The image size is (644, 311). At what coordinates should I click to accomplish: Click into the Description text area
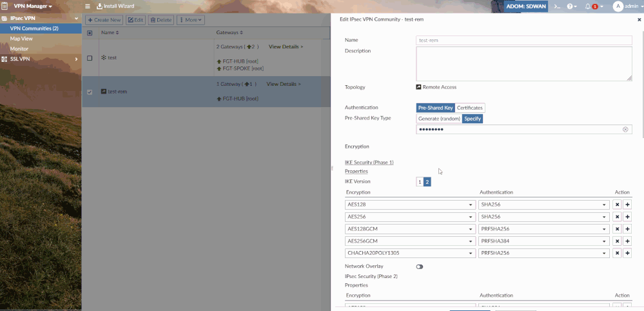(x=523, y=64)
